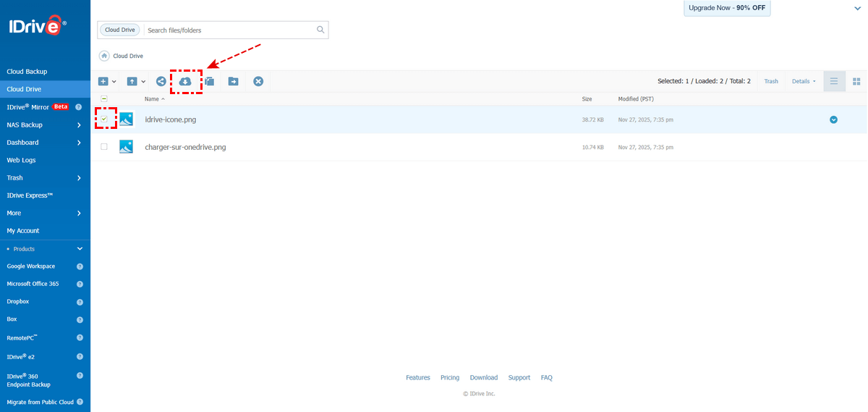Click the help icon next to Dropbox
Image resolution: width=868 pixels, height=412 pixels.
(80, 301)
